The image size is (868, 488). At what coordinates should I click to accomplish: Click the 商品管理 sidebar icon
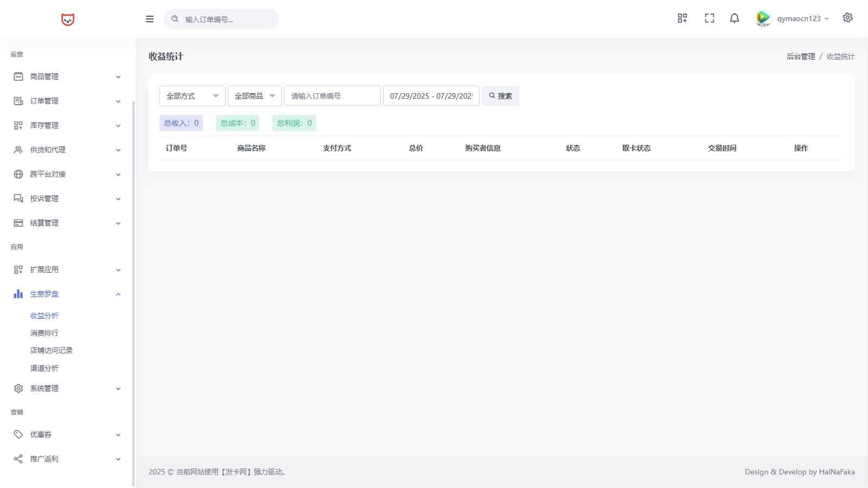tap(18, 76)
